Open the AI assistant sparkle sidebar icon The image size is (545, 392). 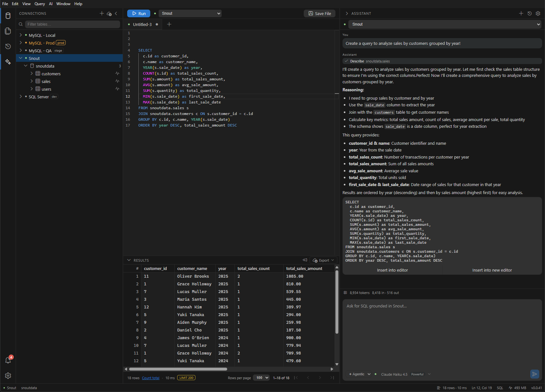(x=8, y=62)
